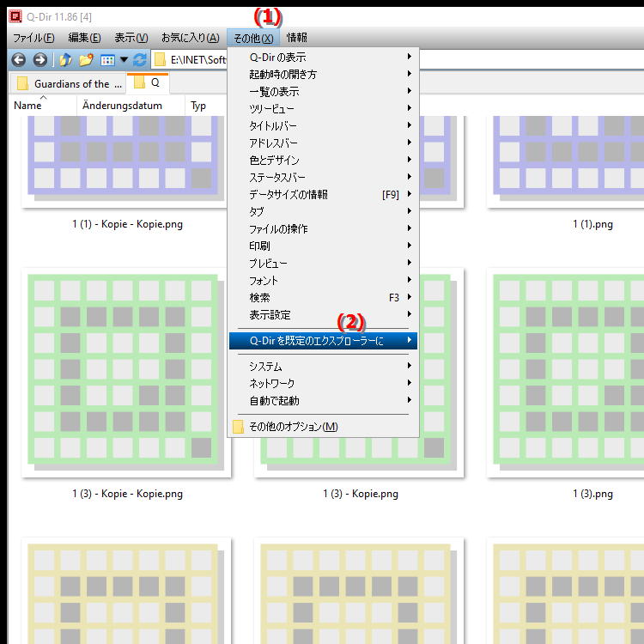The height and width of the screenshot is (644, 644).
Task: Sort by the Änderungsdatum column header
Action: [131, 106]
